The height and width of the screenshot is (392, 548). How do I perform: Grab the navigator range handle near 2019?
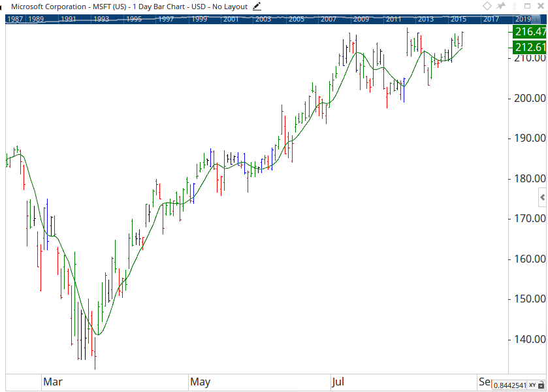point(536,19)
